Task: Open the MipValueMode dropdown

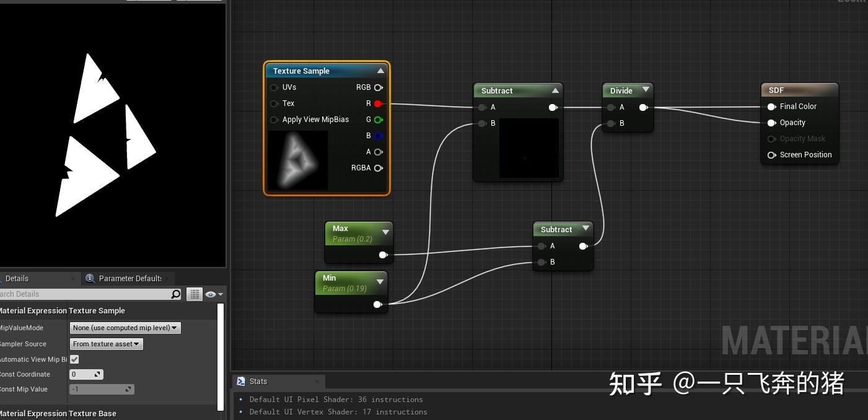Action: tap(125, 328)
